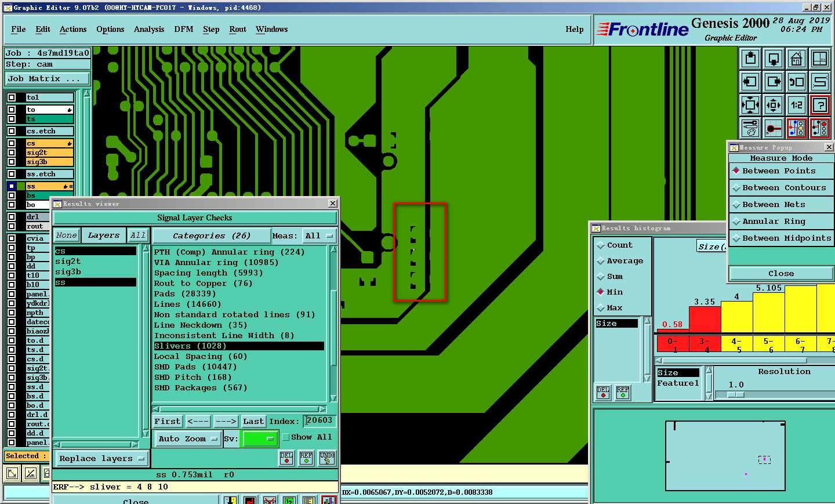Screen dimensions: 835x504
Task: Click the Resolution slider handle
Action: pyautogui.click(x=736, y=394)
